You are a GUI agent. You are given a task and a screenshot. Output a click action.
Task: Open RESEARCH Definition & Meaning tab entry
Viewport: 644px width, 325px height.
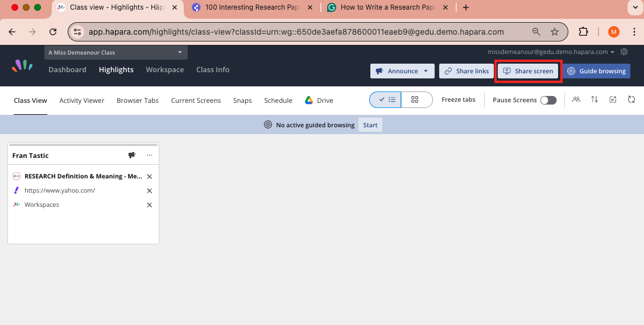pyautogui.click(x=84, y=176)
